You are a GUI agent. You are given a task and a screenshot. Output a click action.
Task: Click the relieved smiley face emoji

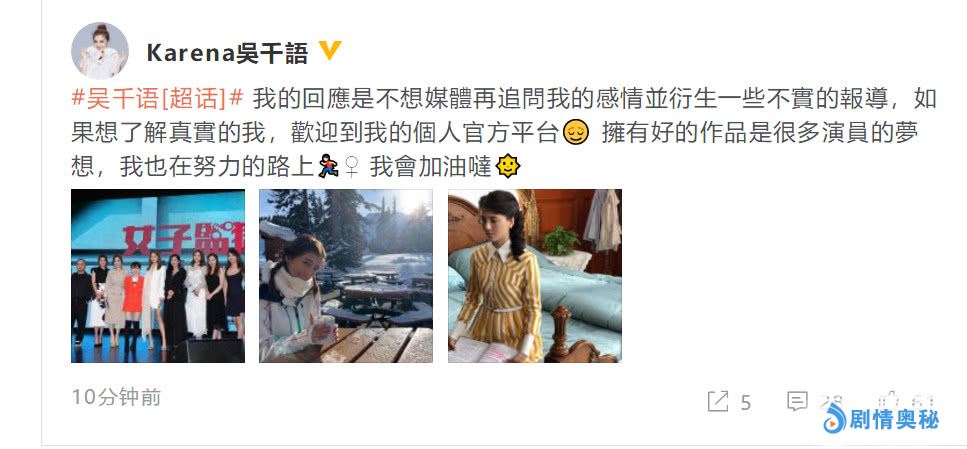point(575,133)
